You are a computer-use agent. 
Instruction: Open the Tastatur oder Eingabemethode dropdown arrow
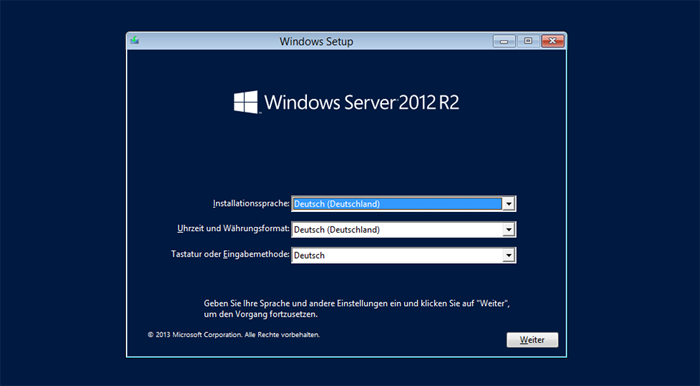508,256
